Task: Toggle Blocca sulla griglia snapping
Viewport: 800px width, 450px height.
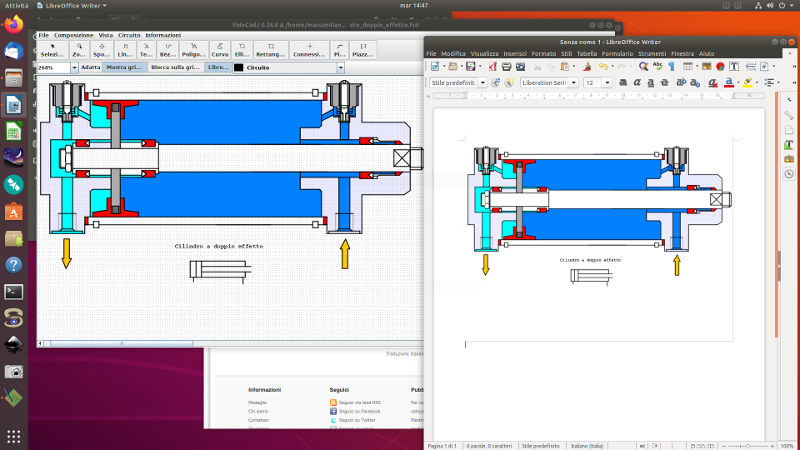Action: [x=175, y=67]
